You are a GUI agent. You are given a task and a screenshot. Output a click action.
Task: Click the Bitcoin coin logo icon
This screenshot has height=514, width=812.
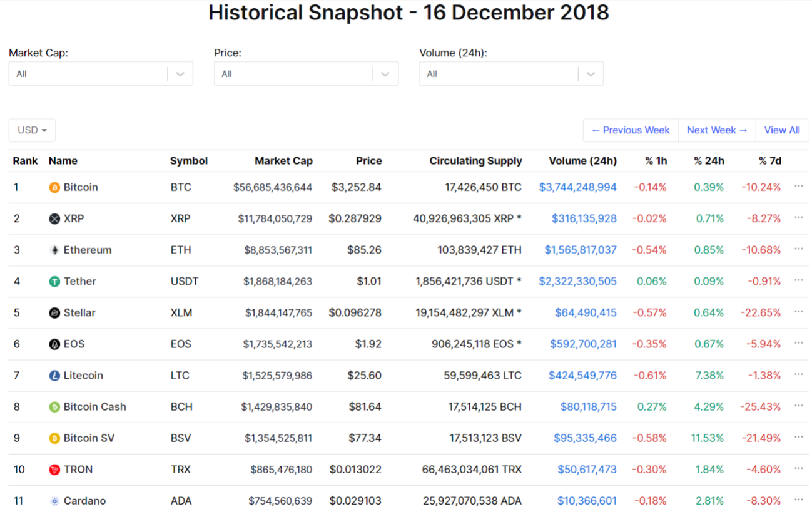[x=54, y=187]
